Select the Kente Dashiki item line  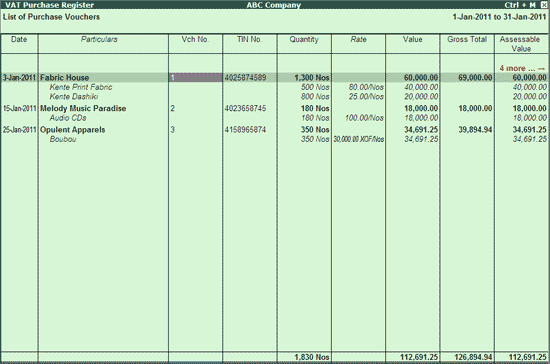pos(74,96)
